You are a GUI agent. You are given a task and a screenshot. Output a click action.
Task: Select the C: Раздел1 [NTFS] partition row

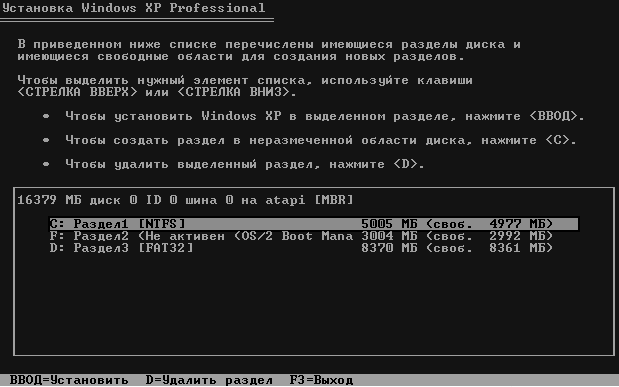pos(313,224)
